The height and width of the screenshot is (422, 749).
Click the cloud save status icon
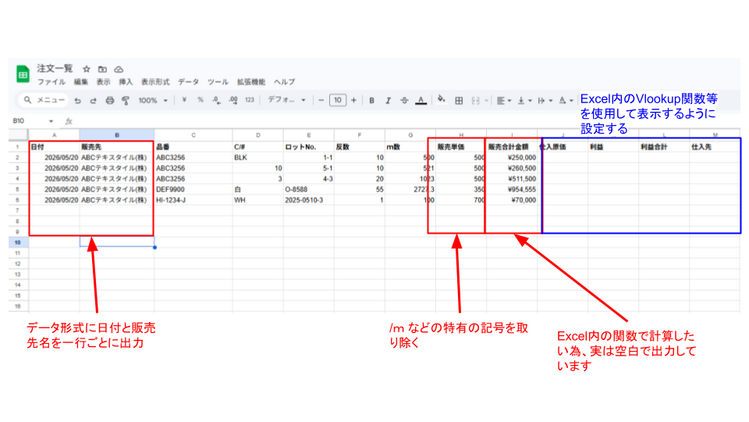pos(118,69)
